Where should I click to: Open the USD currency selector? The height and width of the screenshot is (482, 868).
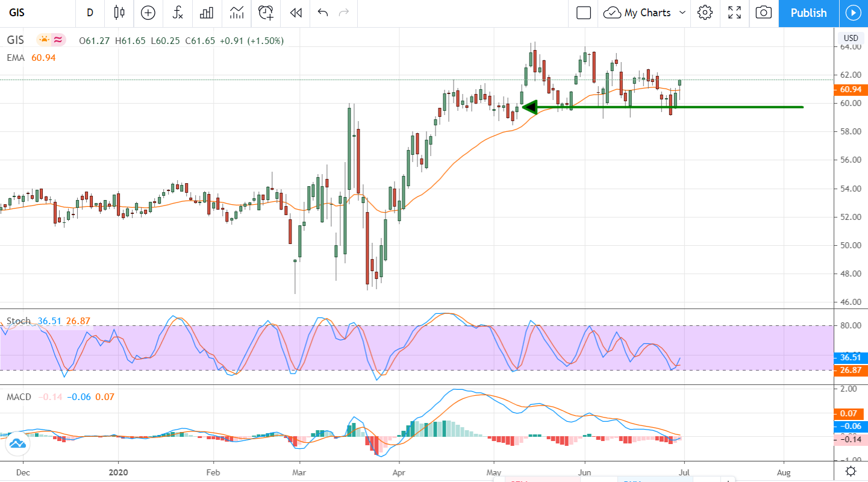(851, 38)
